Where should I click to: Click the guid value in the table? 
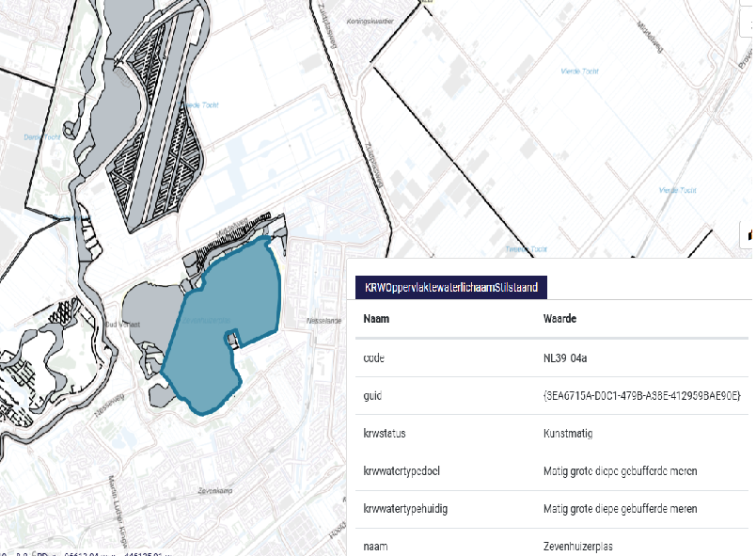[x=642, y=396]
